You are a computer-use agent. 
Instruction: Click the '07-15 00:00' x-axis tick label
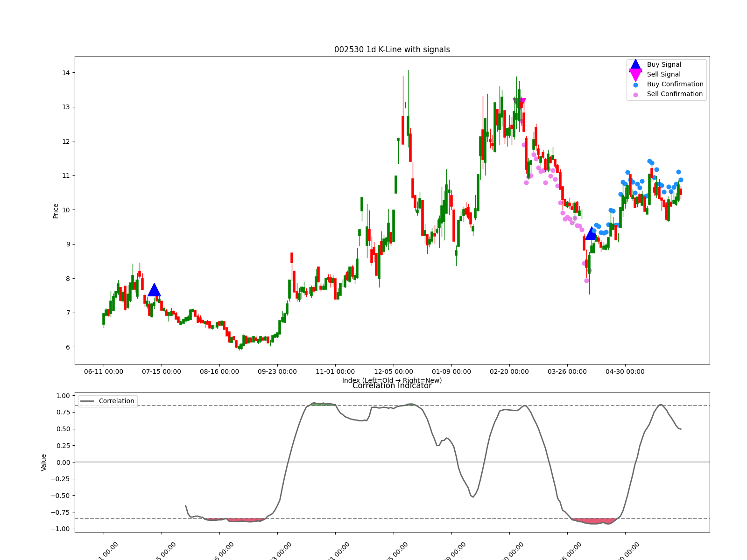162,371
